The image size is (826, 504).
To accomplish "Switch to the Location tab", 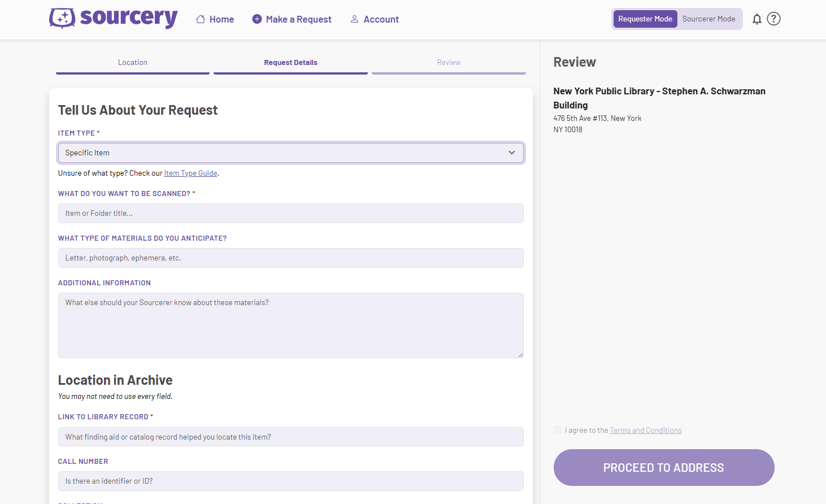I will point(132,62).
